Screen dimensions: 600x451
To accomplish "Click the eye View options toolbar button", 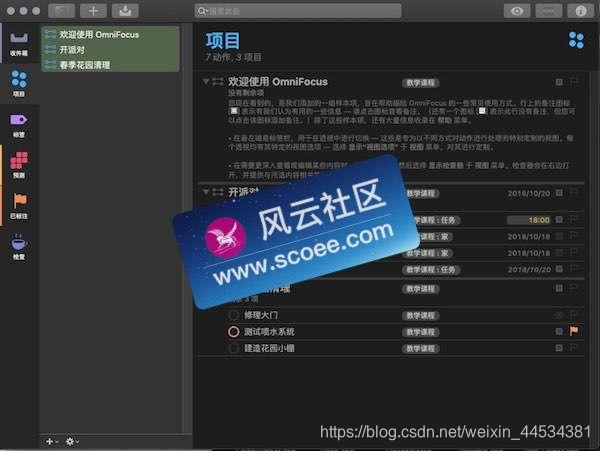I will pyautogui.click(x=517, y=11).
